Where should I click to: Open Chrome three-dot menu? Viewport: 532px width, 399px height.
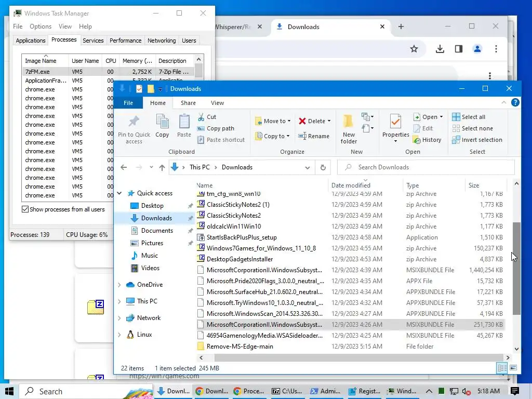pyautogui.click(x=496, y=49)
